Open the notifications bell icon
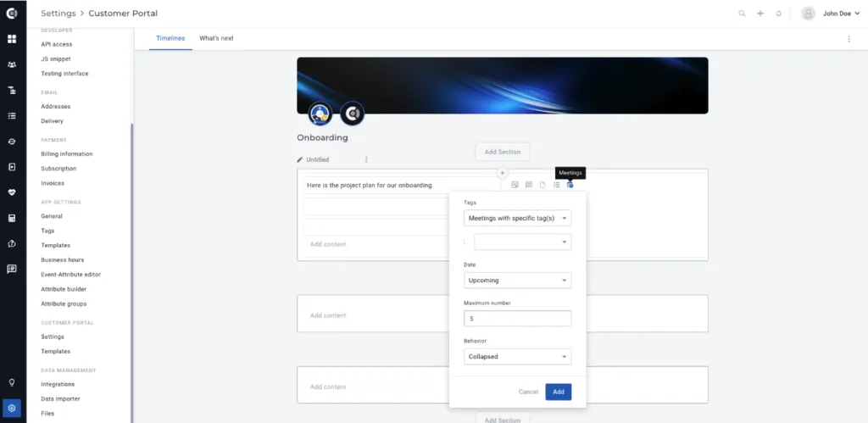This screenshot has height=423, width=868. click(x=778, y=14)
